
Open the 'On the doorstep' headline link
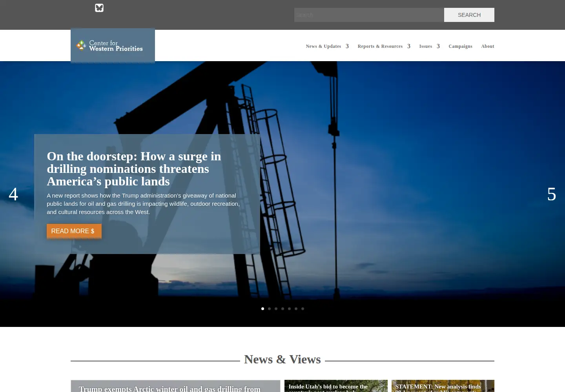134,169
